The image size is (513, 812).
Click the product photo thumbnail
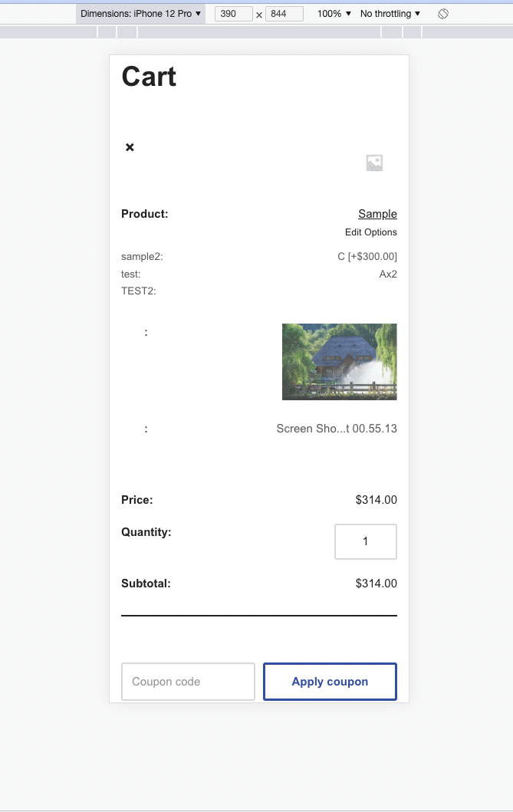(340, 361)
